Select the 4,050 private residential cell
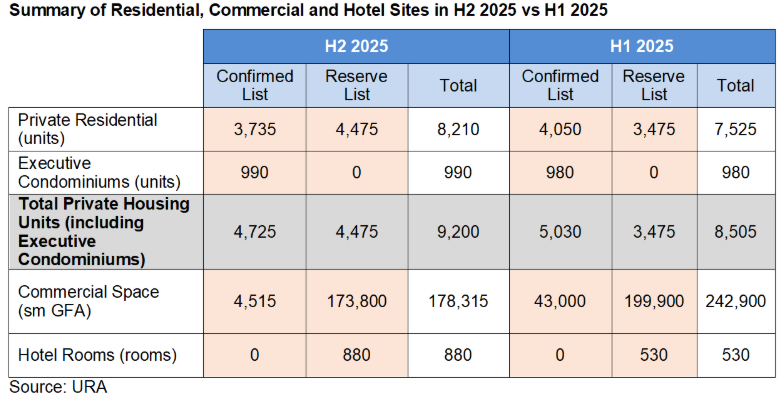 tap(560, 130)
